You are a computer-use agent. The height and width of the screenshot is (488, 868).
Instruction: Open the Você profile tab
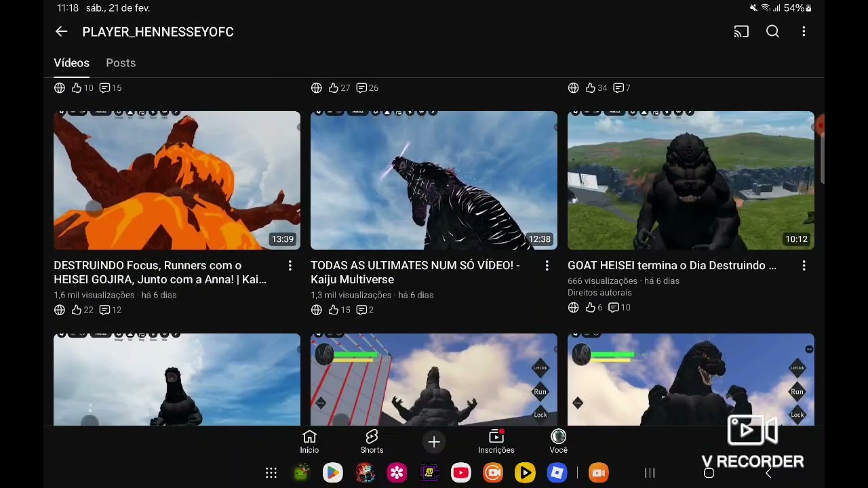click(x=559, y=441)
